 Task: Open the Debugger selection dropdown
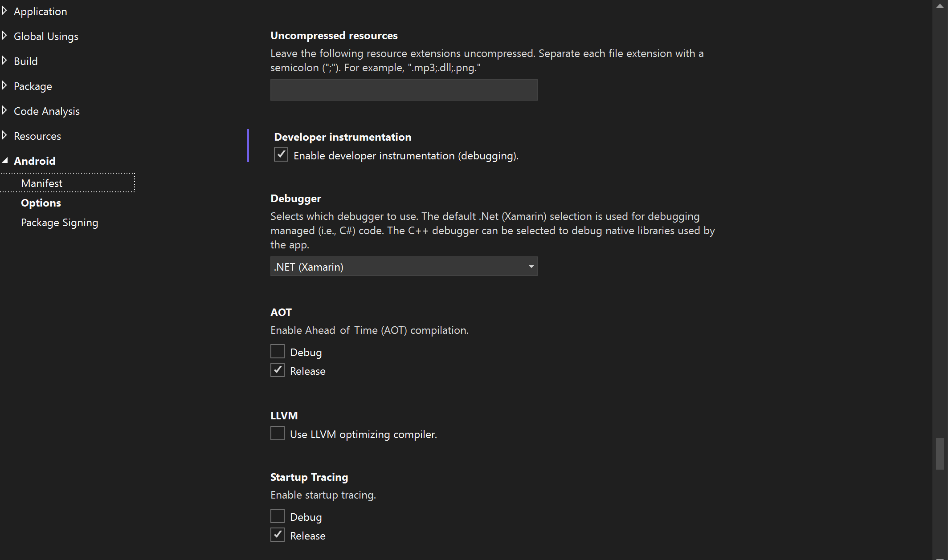point(531,266)
